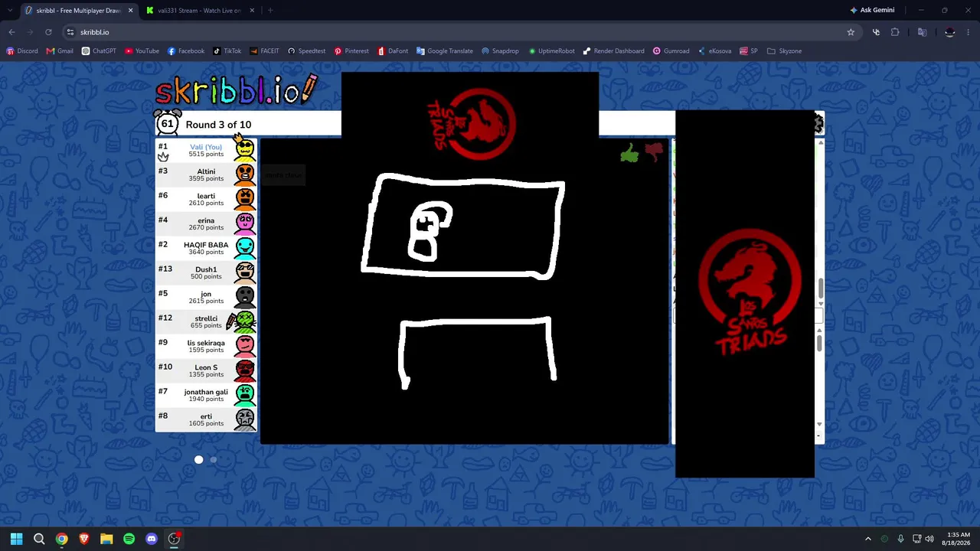980x551 pixels.
Task: Click the alarm clock timer icon
Action: [x=167, y=123]
